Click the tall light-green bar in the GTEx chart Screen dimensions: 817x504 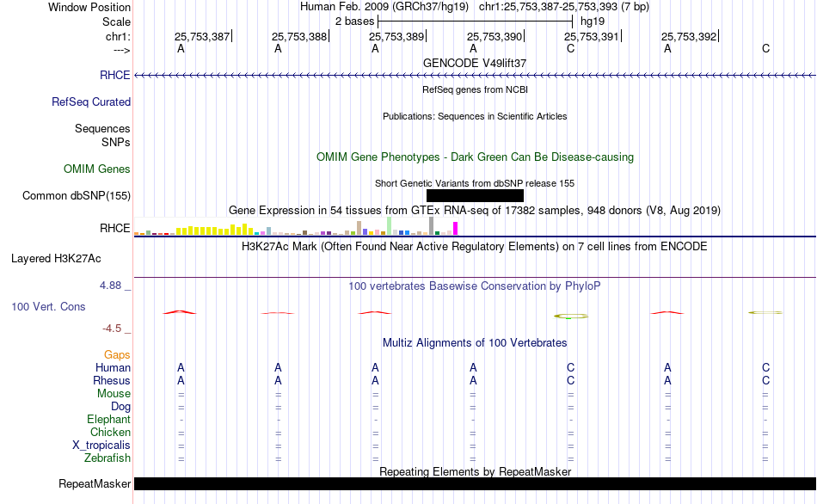tap(390, 226)
